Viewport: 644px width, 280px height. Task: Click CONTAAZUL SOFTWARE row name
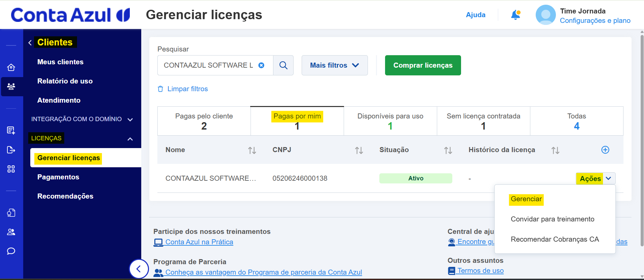tap(211, 178)
